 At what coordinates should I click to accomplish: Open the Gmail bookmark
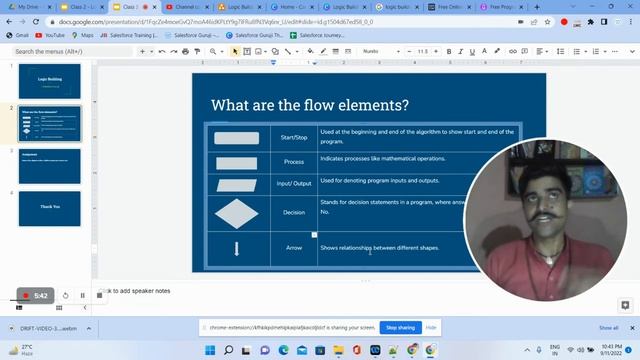[x=18, y=36]
